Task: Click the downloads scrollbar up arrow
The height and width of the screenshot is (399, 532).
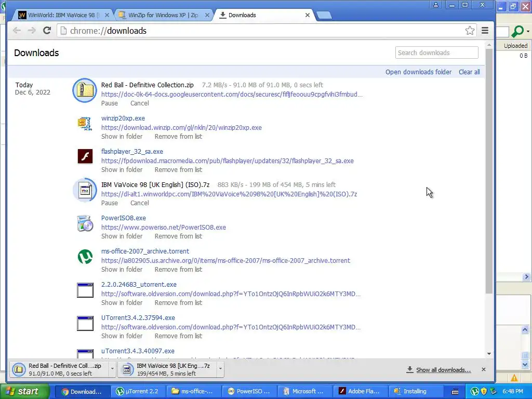Action: coord(489,45)
